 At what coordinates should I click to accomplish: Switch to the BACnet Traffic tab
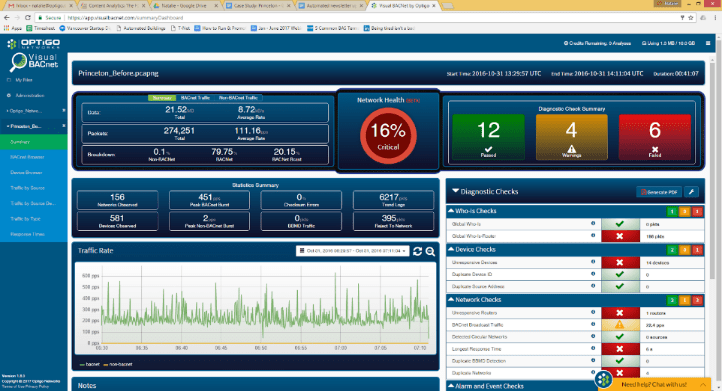point(195,98)
